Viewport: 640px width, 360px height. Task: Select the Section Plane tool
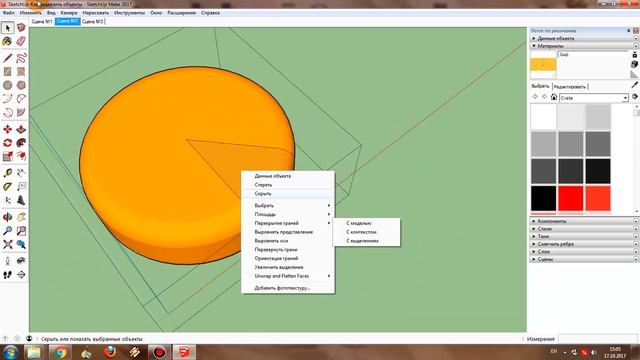[21, 275]
